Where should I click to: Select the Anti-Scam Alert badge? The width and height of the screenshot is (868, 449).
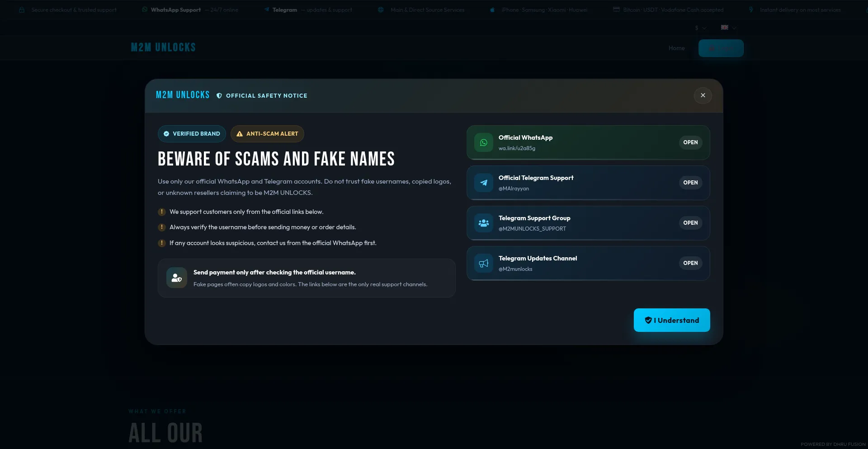267,134
